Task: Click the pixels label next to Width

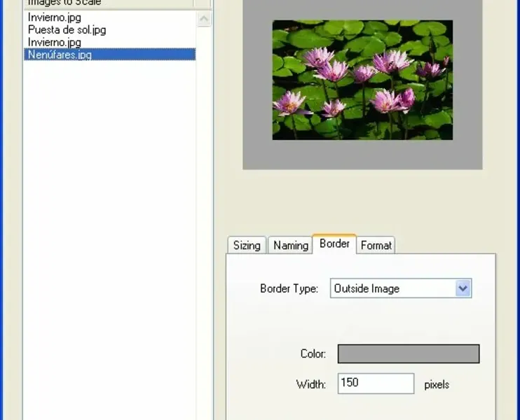Action: pyautogui.click(x=437, y=384)
